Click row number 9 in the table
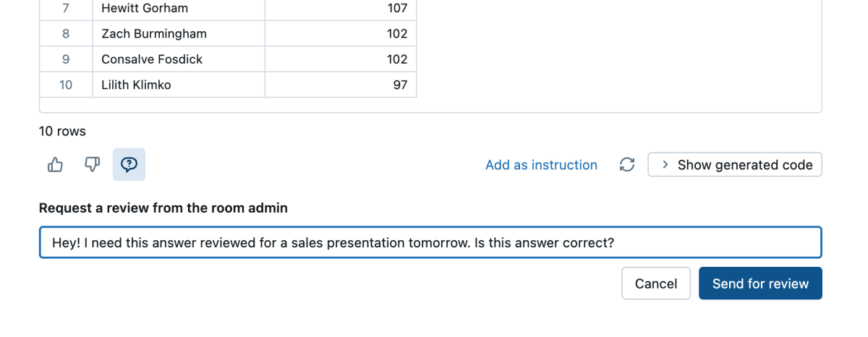 pos(66,59)
